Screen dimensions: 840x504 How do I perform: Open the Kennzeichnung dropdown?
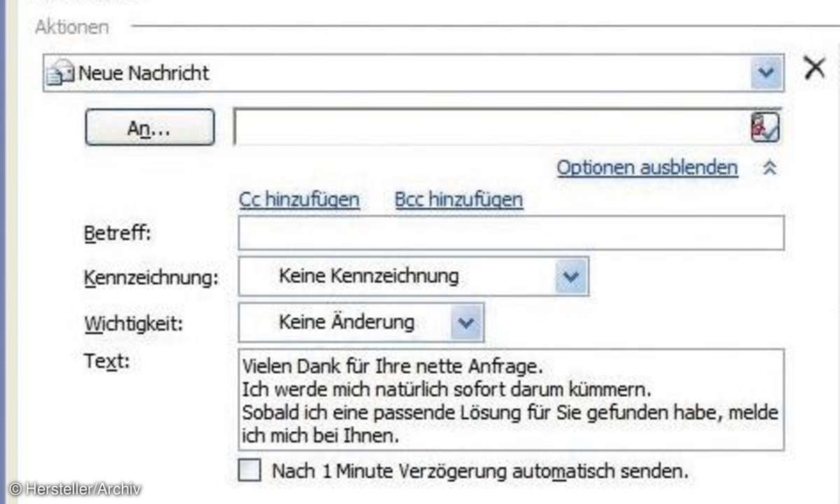coord(571,276)
